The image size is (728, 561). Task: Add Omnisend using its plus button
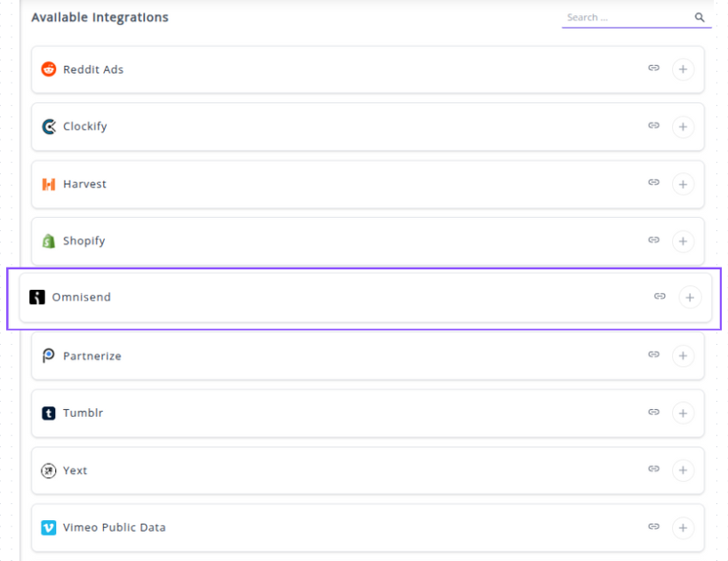pos(689,298)
